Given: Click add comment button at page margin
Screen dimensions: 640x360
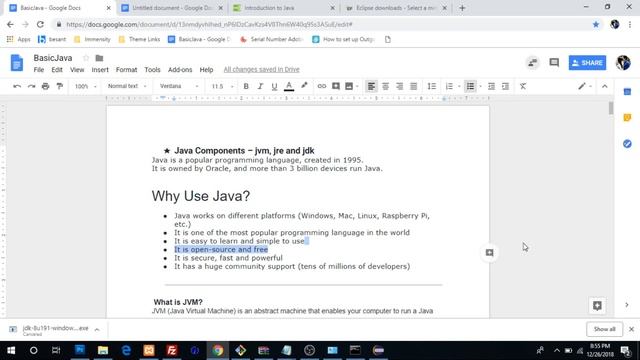Looking at the screenshot, I should (489, 253).
